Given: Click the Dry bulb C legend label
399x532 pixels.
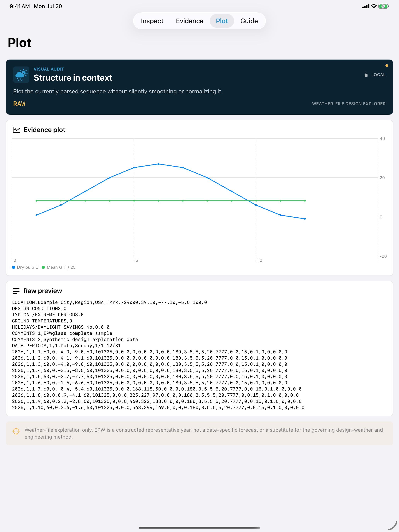Looking at the screenshot, I should point(28,267).
